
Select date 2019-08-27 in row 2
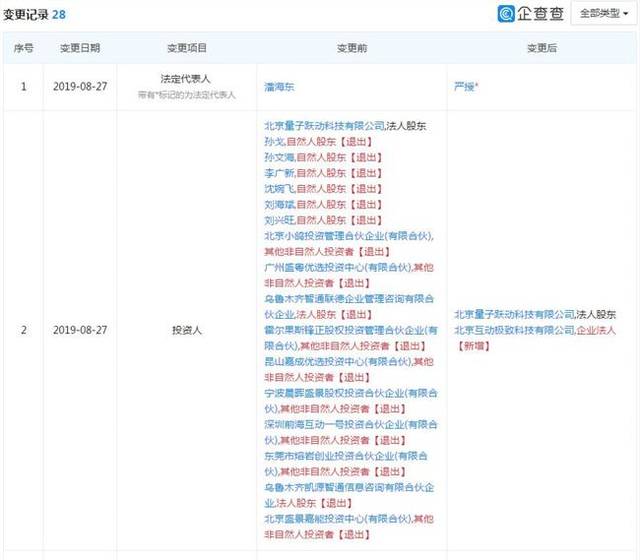(80, 330)
